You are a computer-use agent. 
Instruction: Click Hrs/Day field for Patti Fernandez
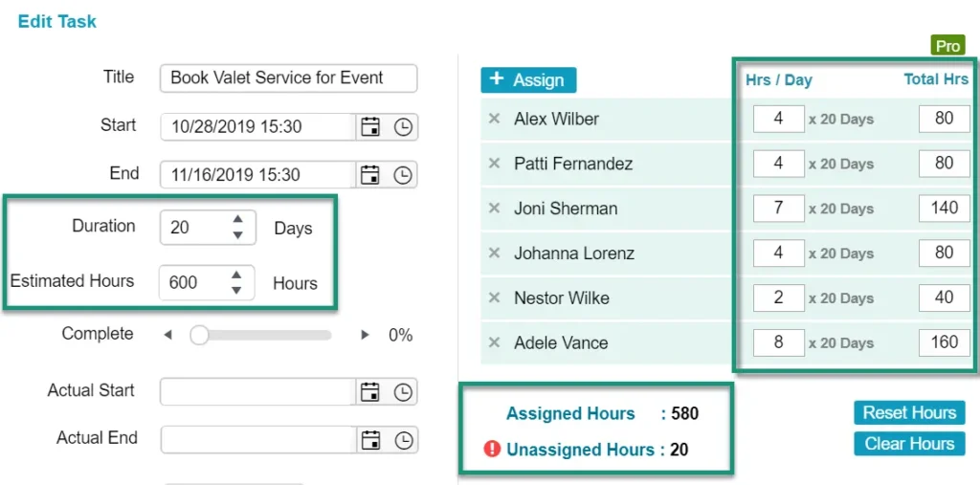778,164
